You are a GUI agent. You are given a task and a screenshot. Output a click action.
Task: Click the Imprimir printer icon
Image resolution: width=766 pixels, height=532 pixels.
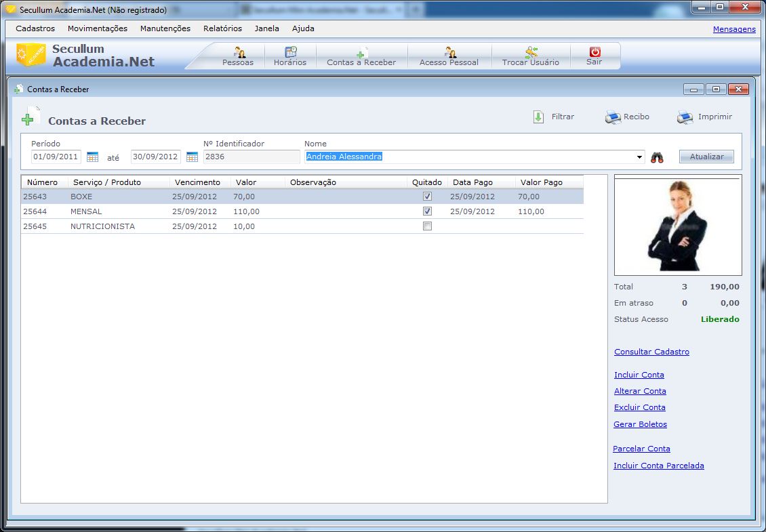[x=685, y=117]
